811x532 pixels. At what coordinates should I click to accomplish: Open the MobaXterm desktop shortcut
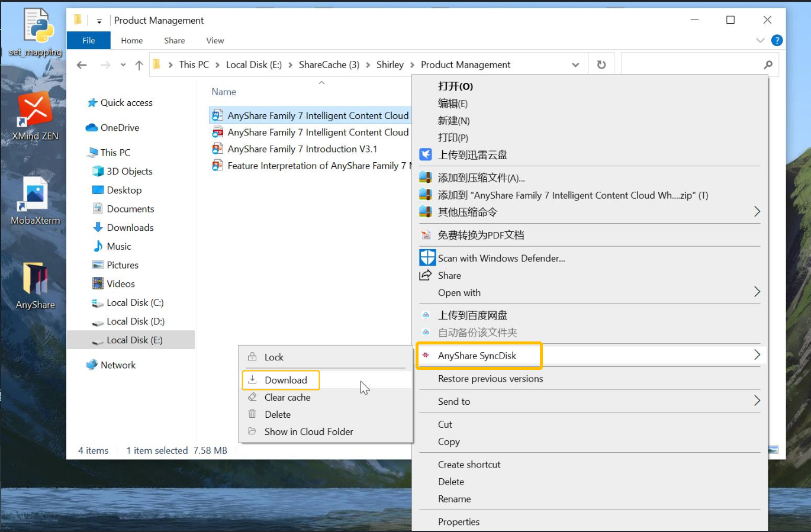(36, 201)
